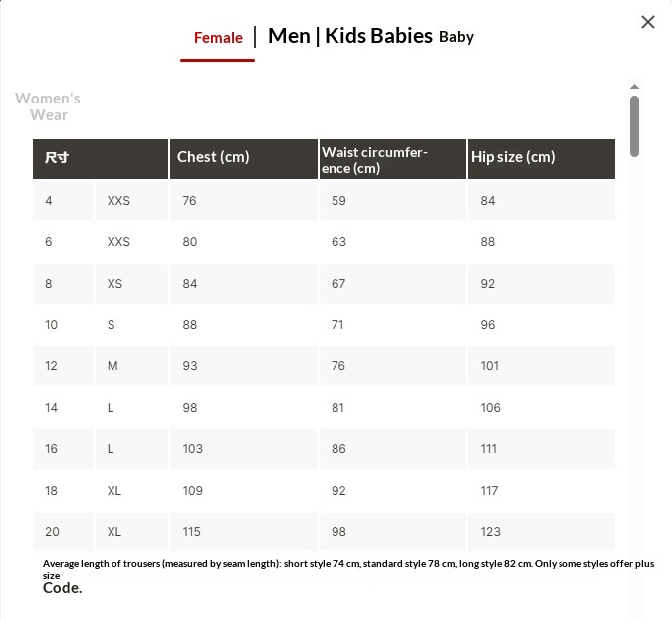Screen dimensions: 672x619
Task: Select the Kids Babies tab
Action: (x=379, y=36)
